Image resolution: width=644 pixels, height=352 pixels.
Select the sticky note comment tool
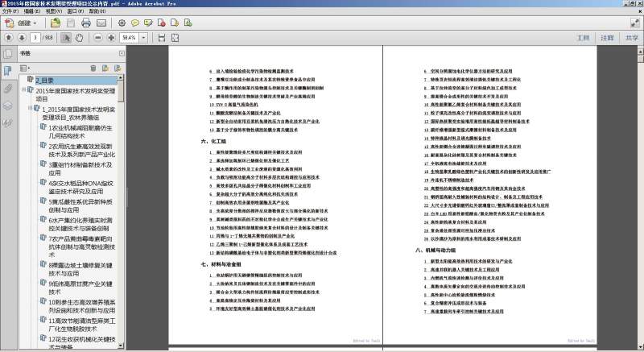click(135, 23)
